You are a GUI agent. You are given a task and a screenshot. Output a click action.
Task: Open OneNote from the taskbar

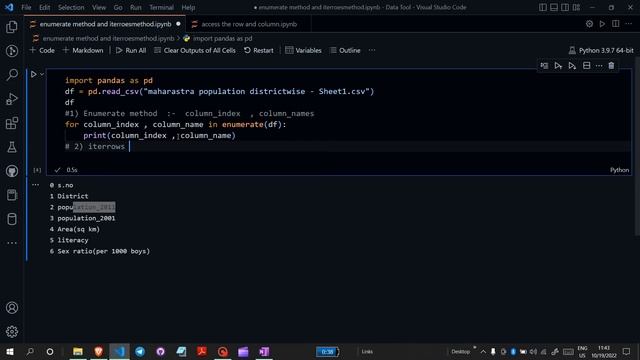264,351
